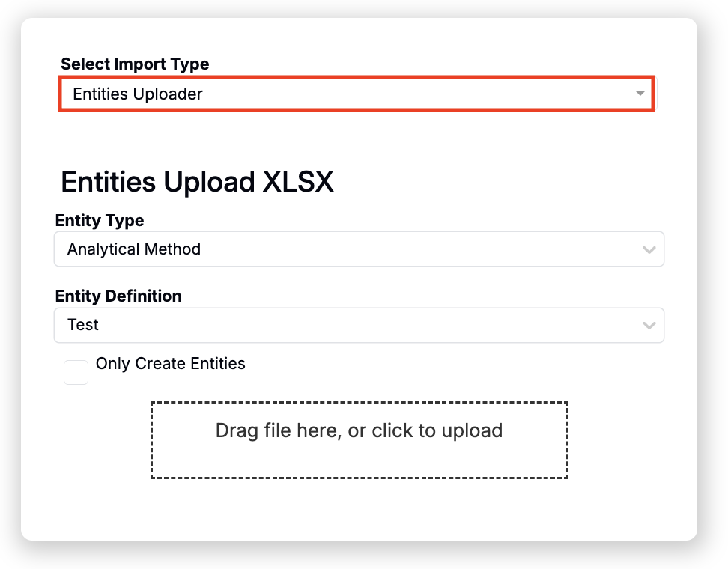
Task: Click the "Analytical Method" selected value
Action: [x=134, y=249]
